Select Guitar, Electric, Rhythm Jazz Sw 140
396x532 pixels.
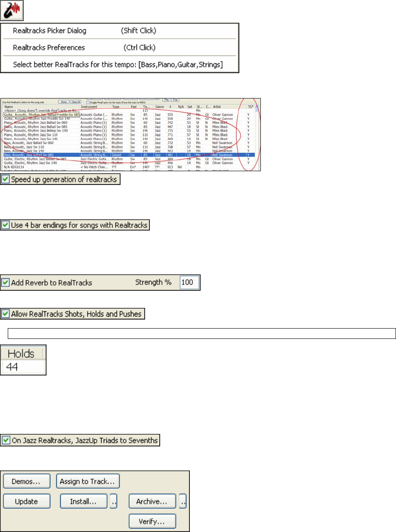129,163
